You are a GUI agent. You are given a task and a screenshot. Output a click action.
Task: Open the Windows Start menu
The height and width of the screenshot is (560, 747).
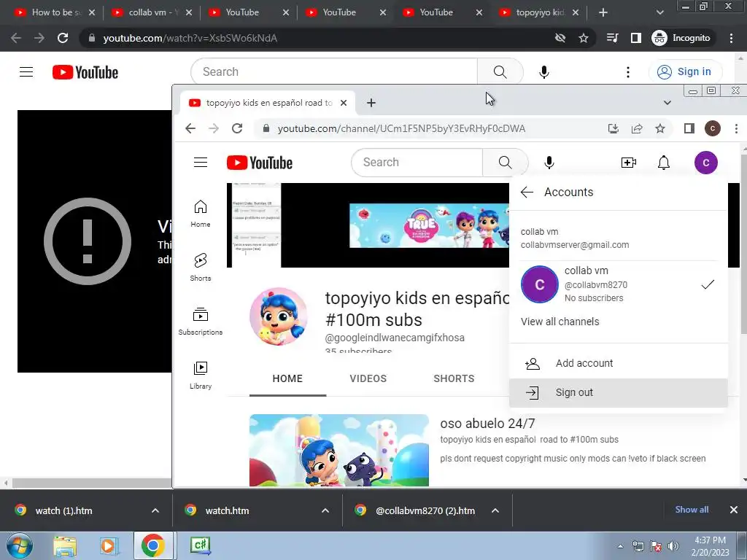(20, 546)
